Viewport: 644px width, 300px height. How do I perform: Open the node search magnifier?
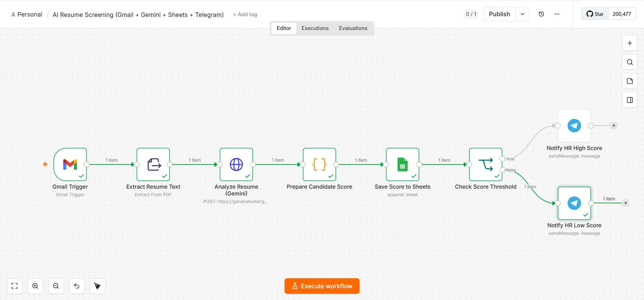(630, 62)
